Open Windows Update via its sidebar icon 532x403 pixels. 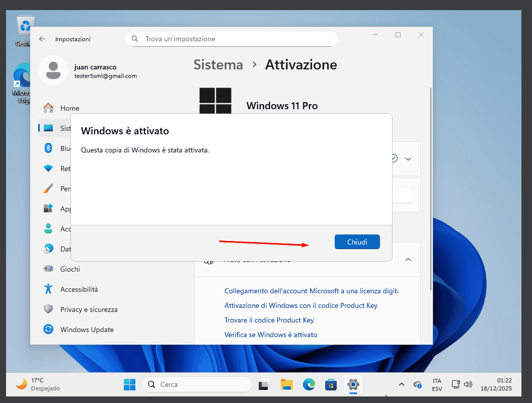click(x=48, y=330)
